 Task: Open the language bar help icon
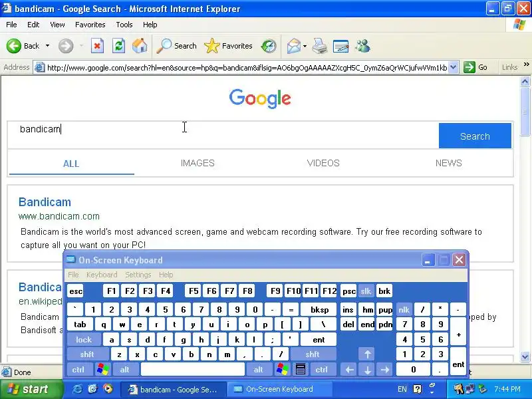click(418, 389)
